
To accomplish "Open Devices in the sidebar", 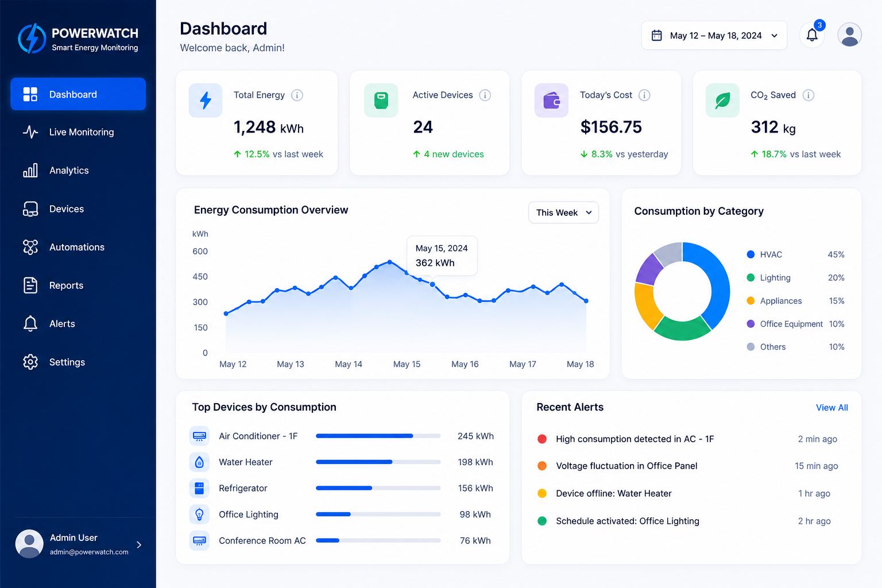I will pyautogui.click(x=78, y=209).
